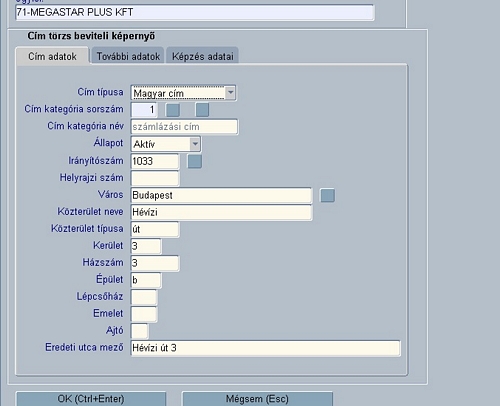Screen dimensions: 500x406
Task: Click first lookup button beside Cím kategória sorszám
Action: point(173,110)
